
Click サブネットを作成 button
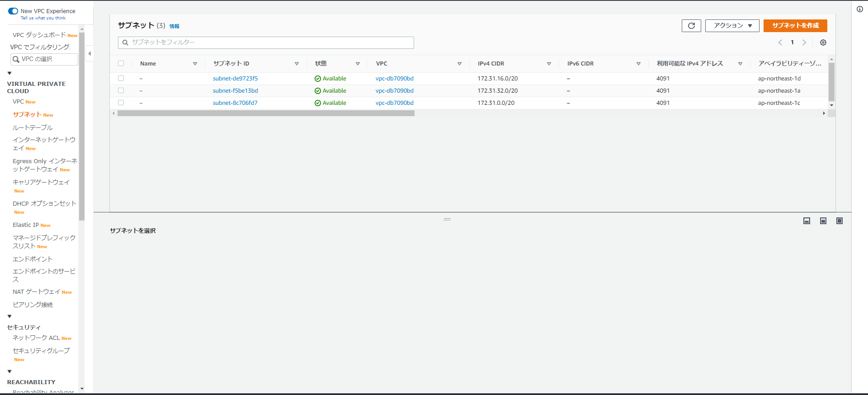tap(795, 26)
